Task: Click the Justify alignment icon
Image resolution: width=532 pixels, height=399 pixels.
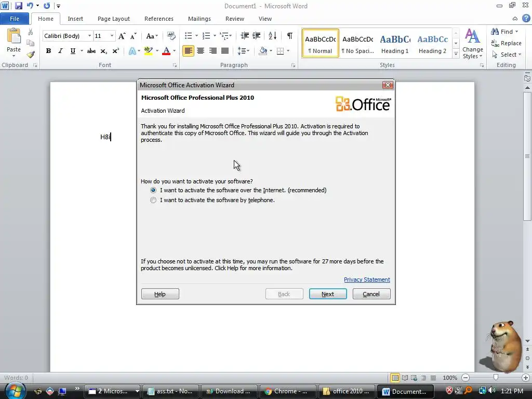Action: tap(225, 51)
